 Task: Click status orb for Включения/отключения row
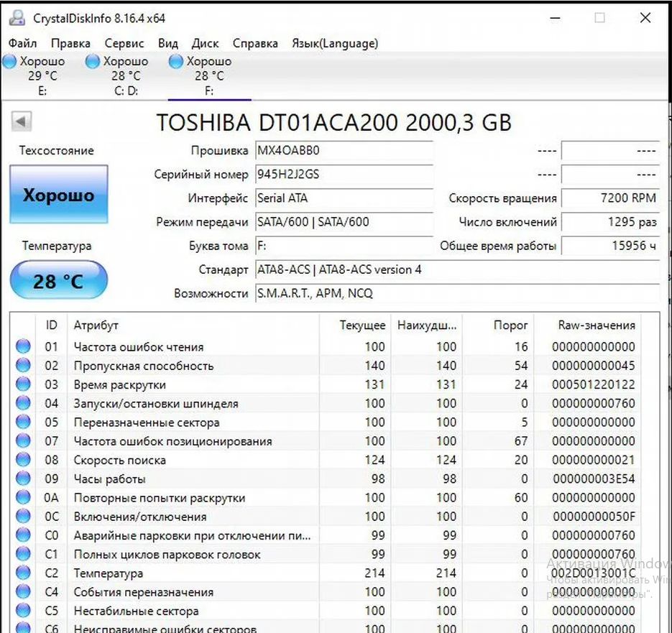pos(23,516)
